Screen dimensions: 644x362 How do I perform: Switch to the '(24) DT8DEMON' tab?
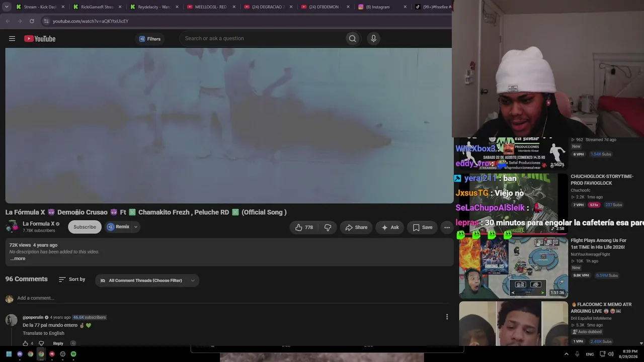pyautogui.click(x=325, y=7)
